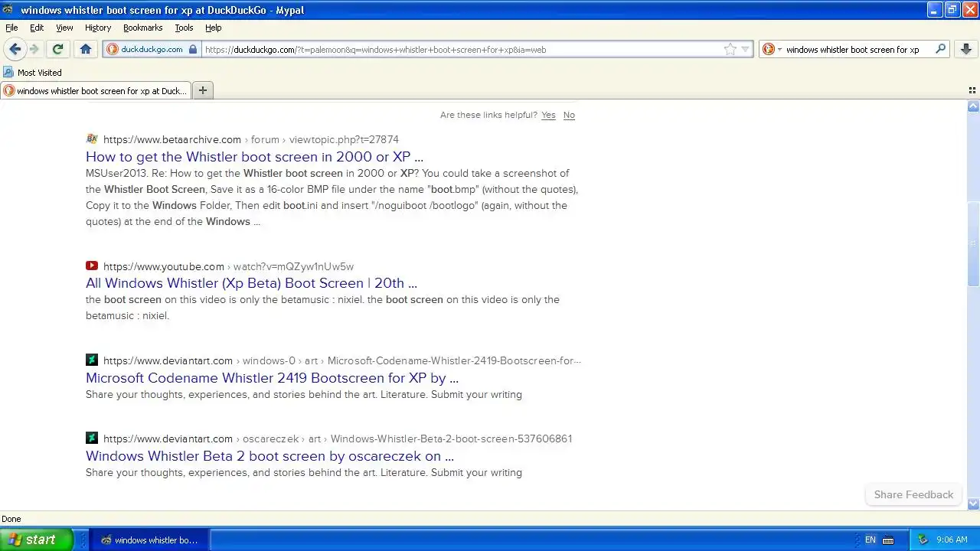The image size is (980, 551).
Task: Open the History menu
Action: 98,28
